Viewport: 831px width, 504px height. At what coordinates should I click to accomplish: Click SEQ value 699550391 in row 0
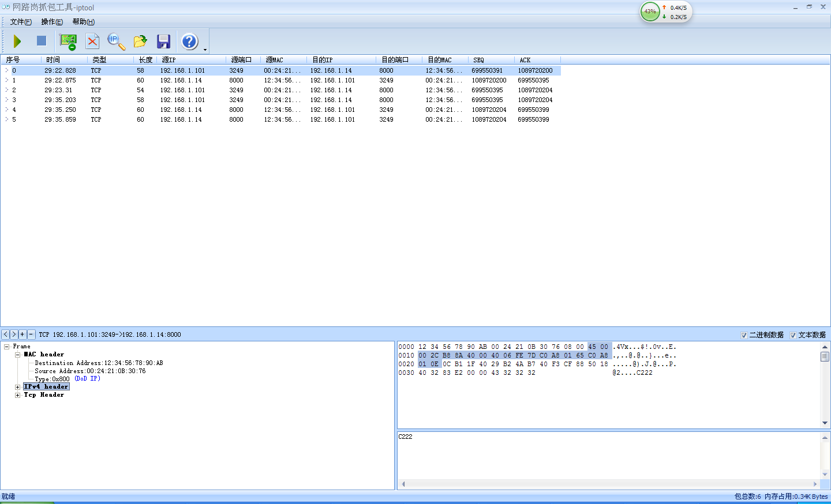487,70
